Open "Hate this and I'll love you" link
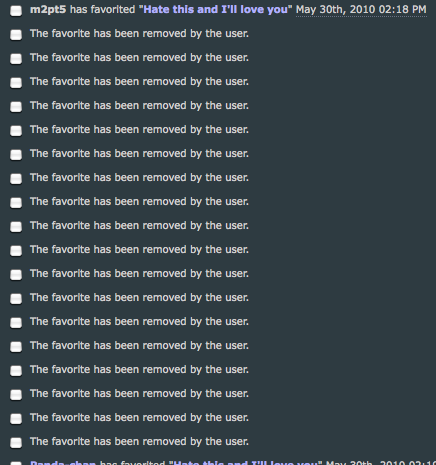 pyautogui.click(x=215, y=9)
